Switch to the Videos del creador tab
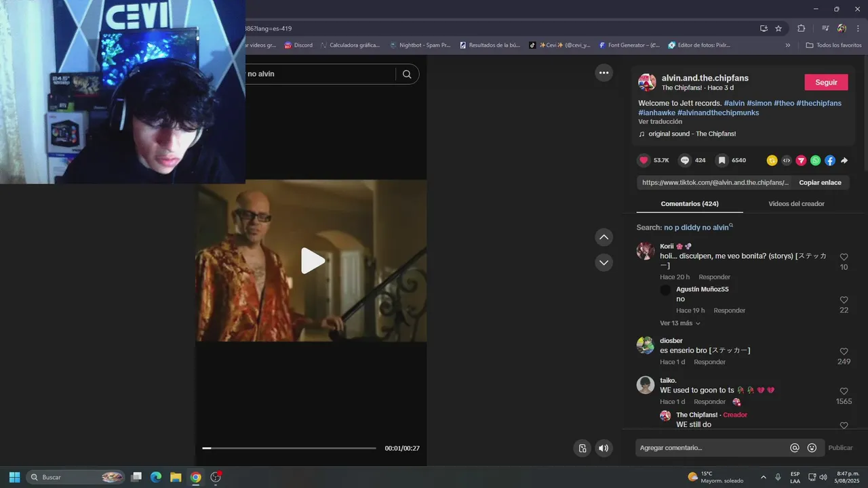This screenshot has height=488, width=868. 796,203
